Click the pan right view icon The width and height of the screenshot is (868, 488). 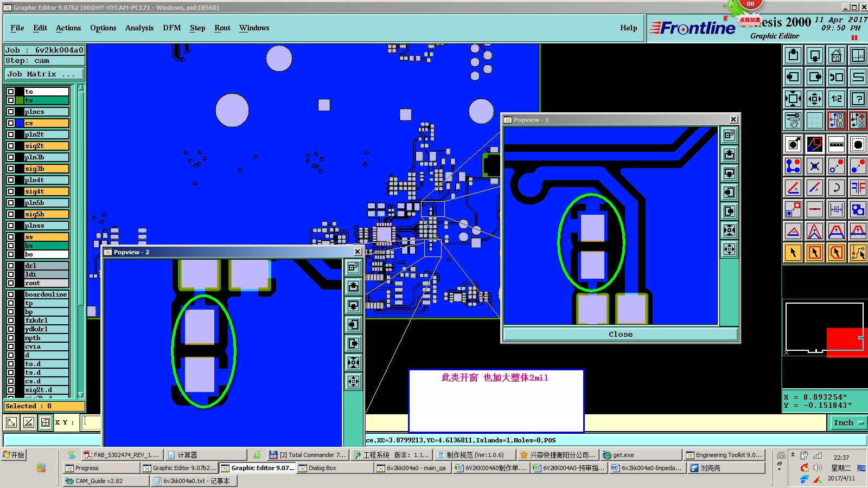[x=815, y=77]
